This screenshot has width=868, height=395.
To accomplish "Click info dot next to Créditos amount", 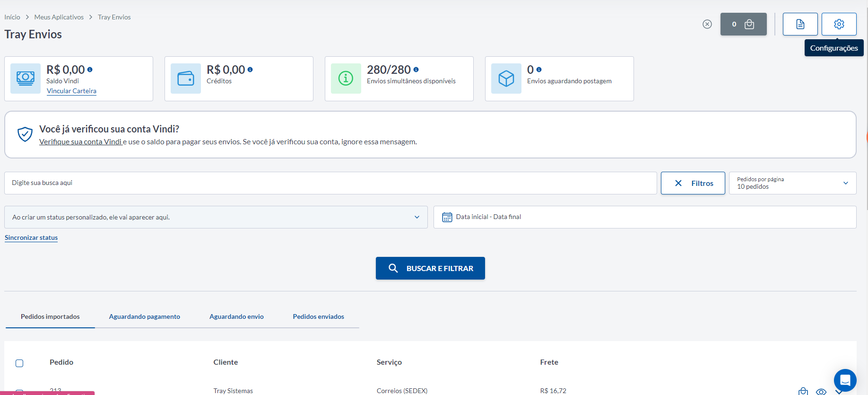I will [250, 70].
